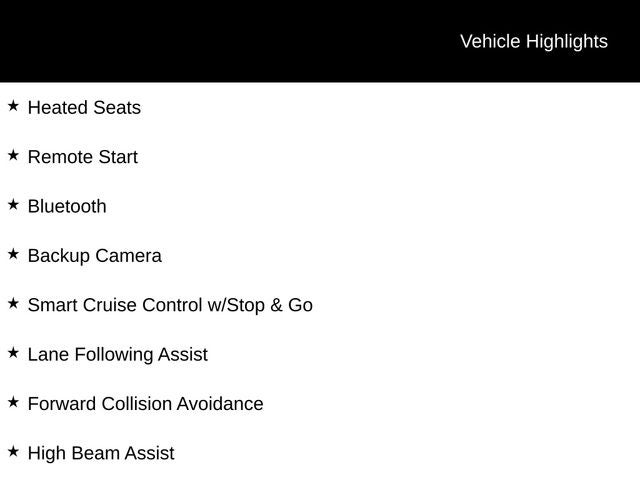The width and height of the screenshot is (640, 480).
Task: Click the Bluetooth feature text
Action: pyautogui.click(x=67, y=207)
